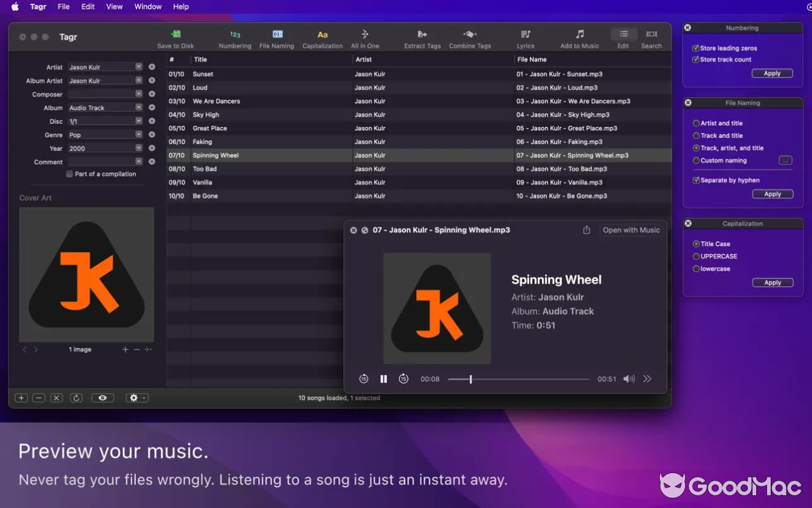Click the Save to Disk toolbar icon
This screenshot has height=508, width=812.
[x=176, y=34]
